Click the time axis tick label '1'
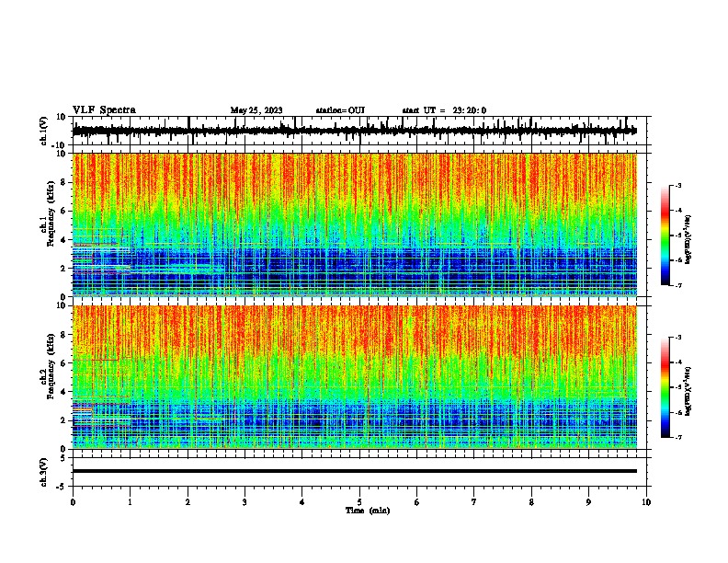728x563 pixels. [x=130, y=502]
